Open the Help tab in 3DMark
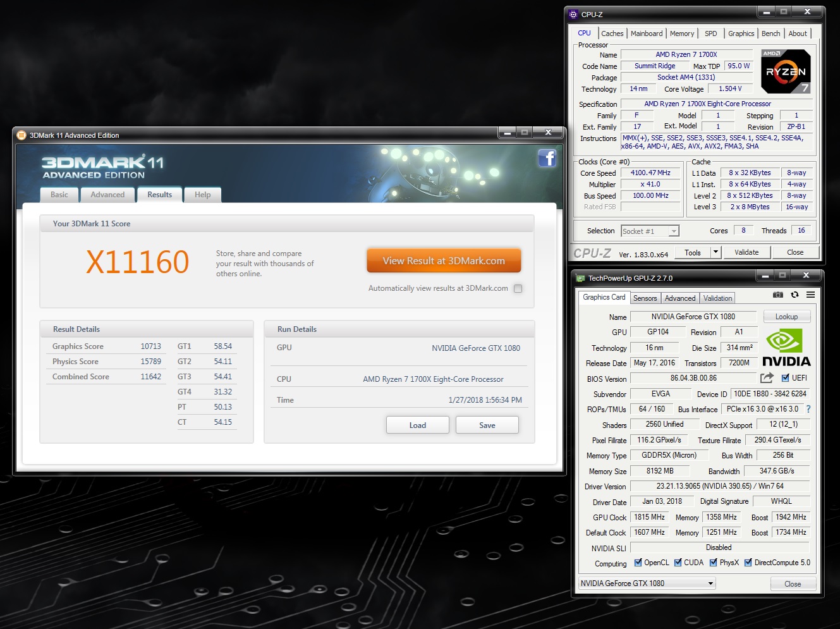This screenshot has width=840, height=629. click(x=203, y=195)
